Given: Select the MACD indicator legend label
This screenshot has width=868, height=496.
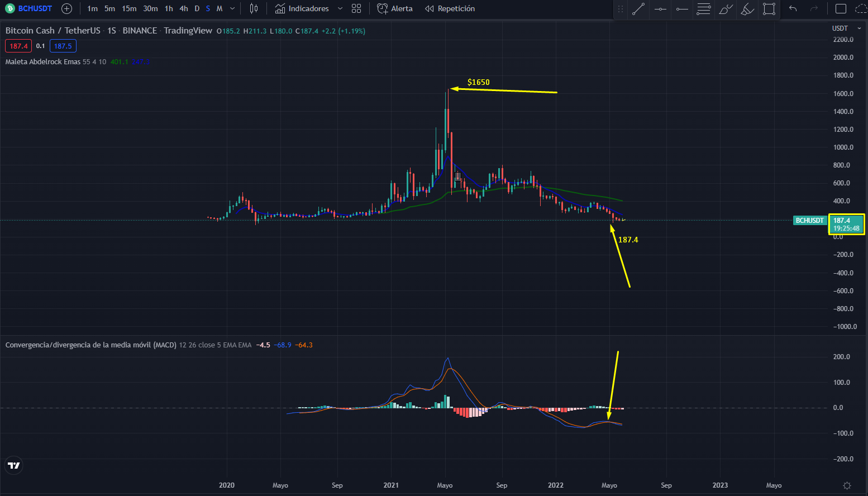Looking at the screenshot, I should tap(91, 345).
